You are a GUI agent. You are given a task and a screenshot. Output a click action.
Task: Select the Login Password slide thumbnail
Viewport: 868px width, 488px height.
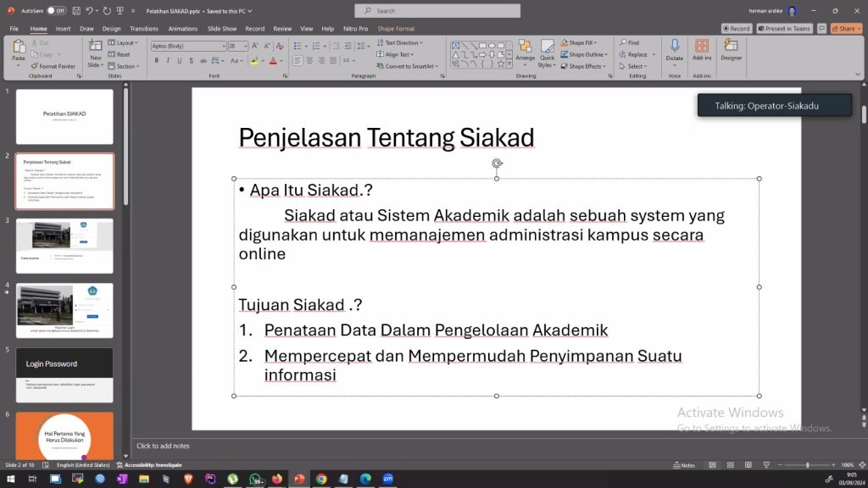click(x=64, y=374)
